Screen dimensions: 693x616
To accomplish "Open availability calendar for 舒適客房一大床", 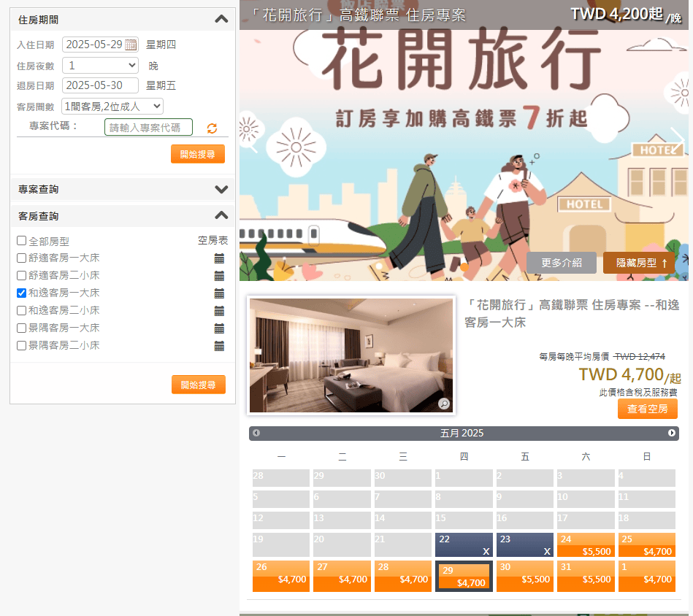I will click(x=219, y=258).
